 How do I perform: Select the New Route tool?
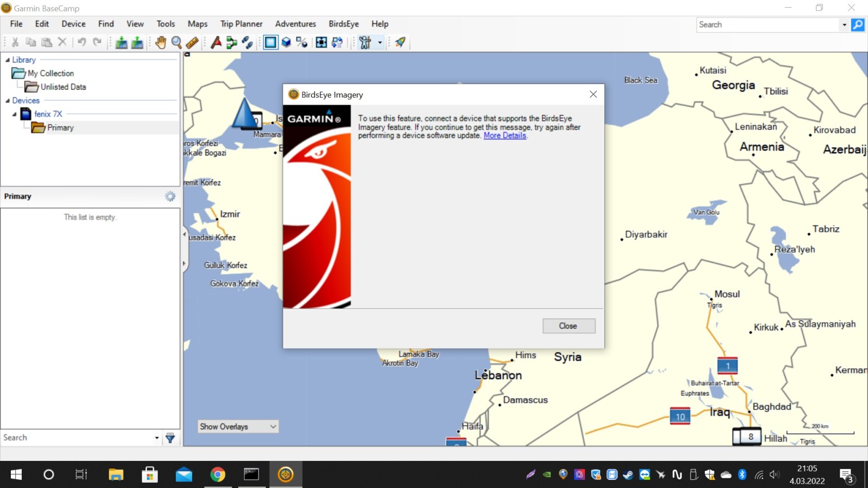pos(232,42)
